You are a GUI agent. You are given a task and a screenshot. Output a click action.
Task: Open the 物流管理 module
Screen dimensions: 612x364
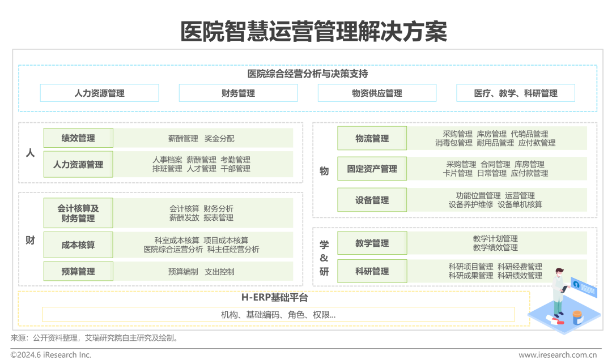pyautogui.click(x=372, y=138)
